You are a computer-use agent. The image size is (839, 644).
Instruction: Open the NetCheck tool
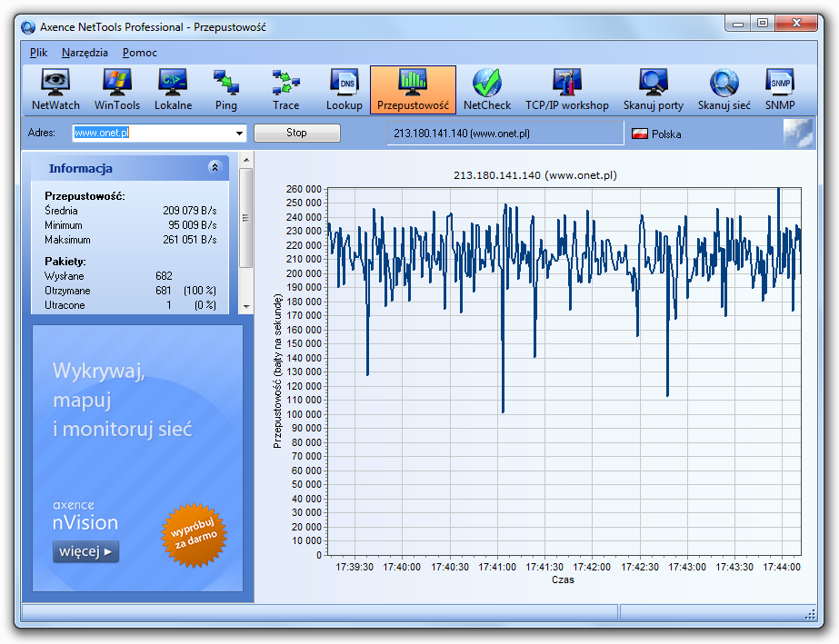point(487,90)
